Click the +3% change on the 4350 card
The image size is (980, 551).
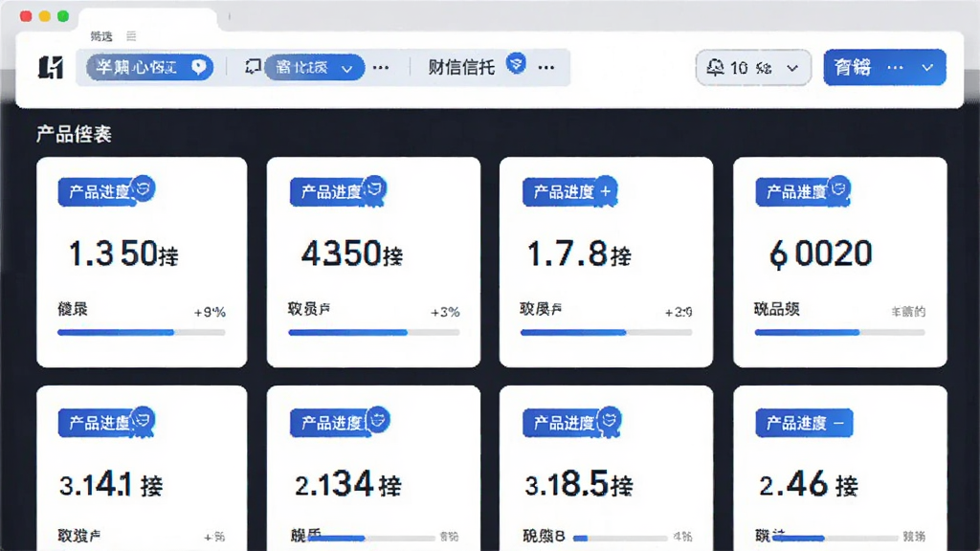(445, 313)
